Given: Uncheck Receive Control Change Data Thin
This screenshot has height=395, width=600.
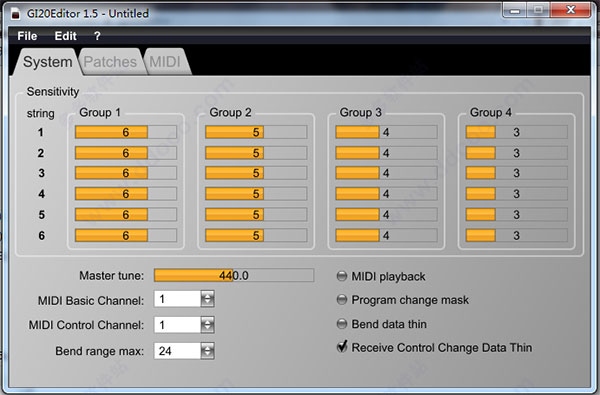Looking at the screenshot, I should pyautogui.click(x=342, y=347).
